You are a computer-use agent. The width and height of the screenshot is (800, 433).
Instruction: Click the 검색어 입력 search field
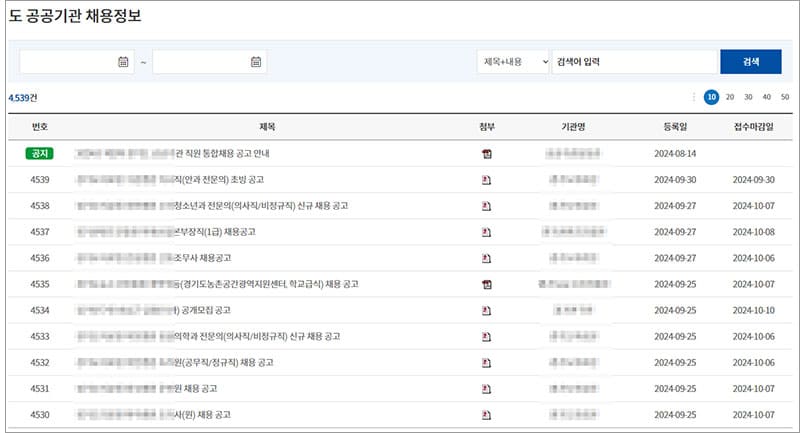click(632, 62)
